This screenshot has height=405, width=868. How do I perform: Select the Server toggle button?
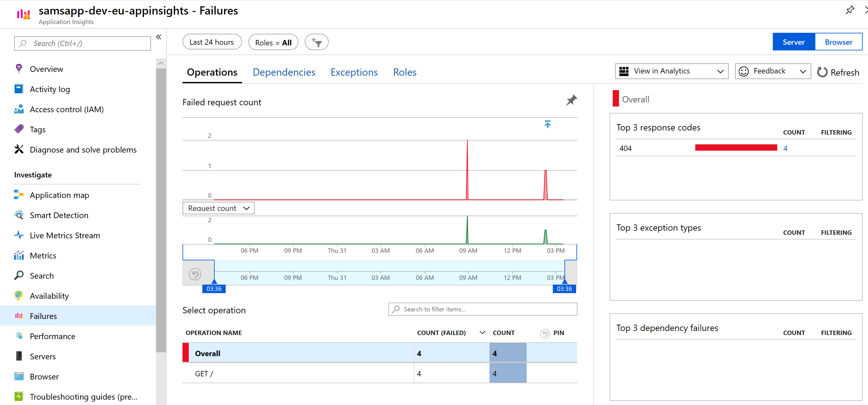pyautogui.click(x=793, y=42)
